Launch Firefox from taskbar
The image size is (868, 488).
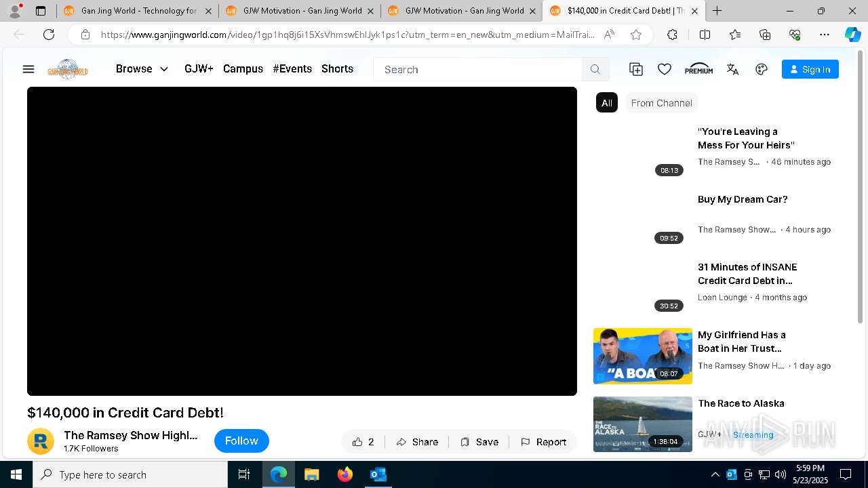click(345, 474)
